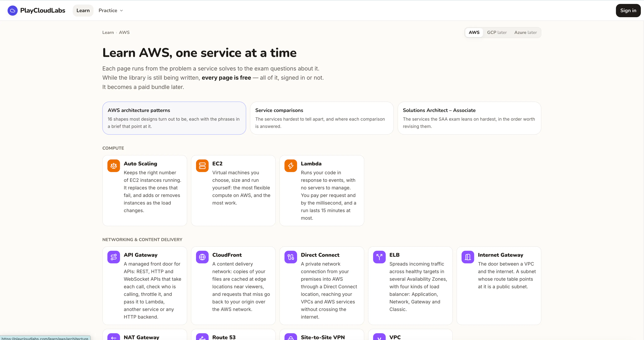This screenshot has height=340, width=644.
Task: Open the Direct Connect title
Action: [x=320, y=255]
